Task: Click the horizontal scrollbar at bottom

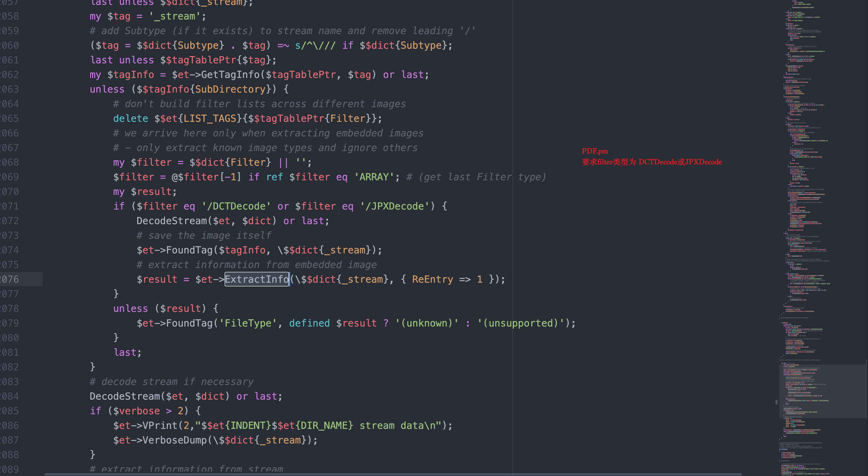Action: pyautogui.click(x=393, y=474)
